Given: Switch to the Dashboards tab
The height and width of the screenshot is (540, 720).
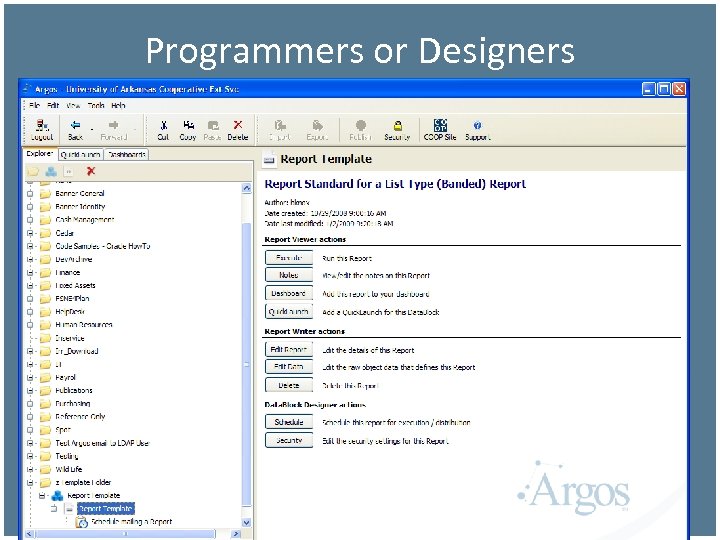Looking at the screenshot, I should [127, 155].
